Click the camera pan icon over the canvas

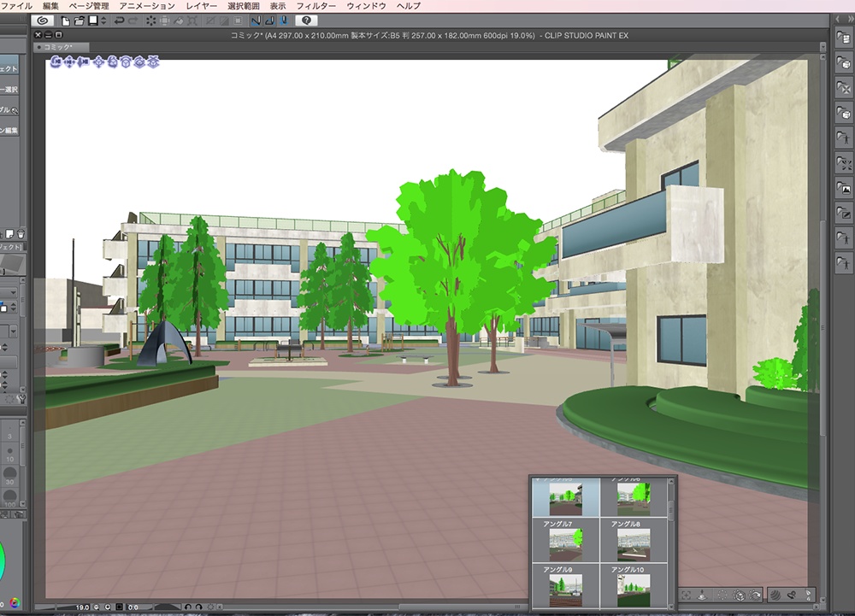69,62
